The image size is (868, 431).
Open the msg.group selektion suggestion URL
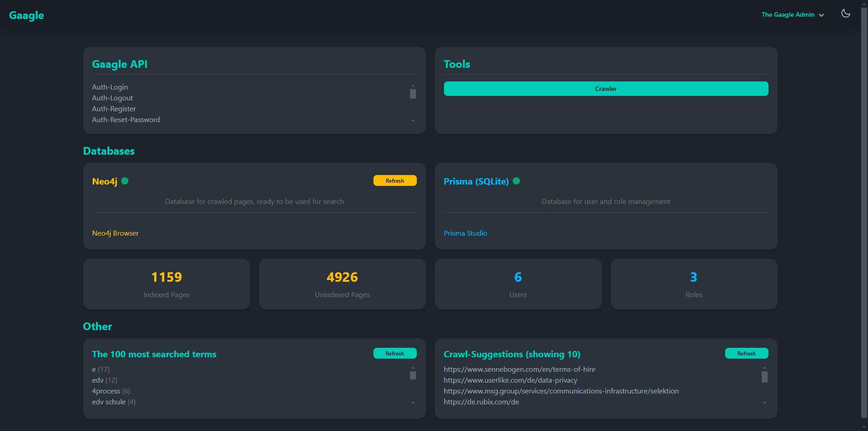[x=561, y=391]
